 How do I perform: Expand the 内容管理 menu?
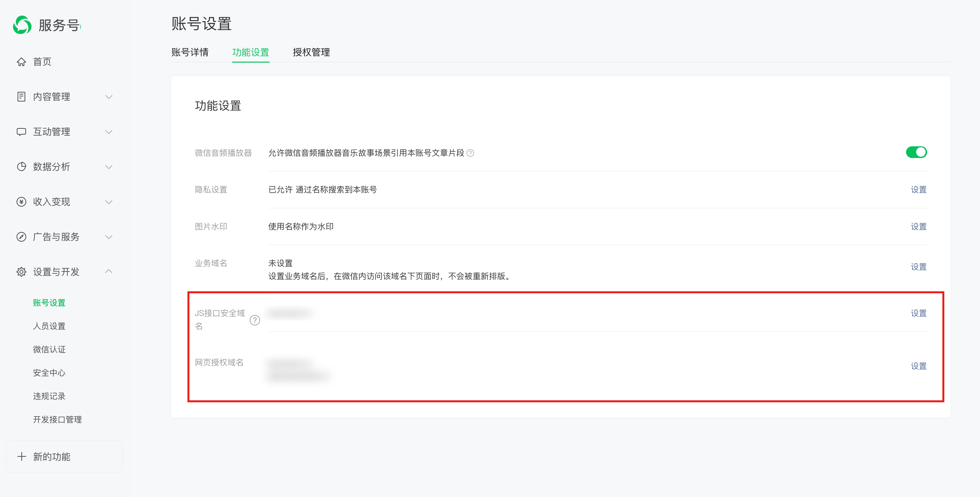pyautogui.click(x=109, y=97)
